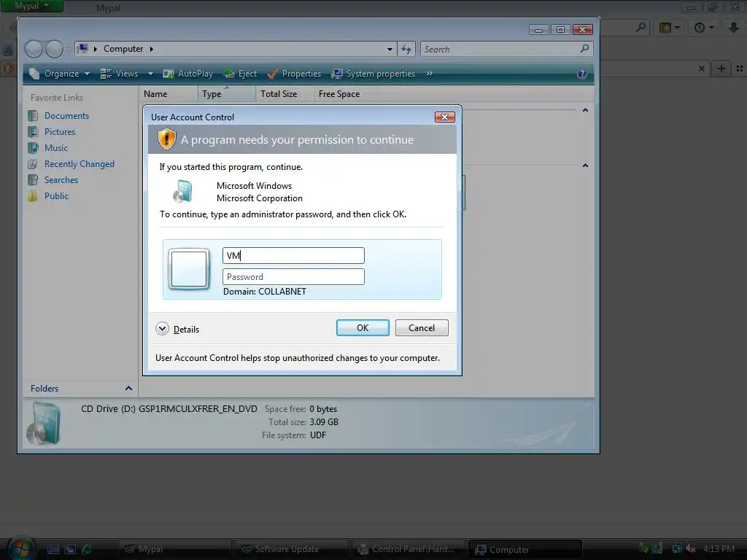Click the Explorer back button
The width and height of the screenshot is (747, 560).
coord(34,49)
